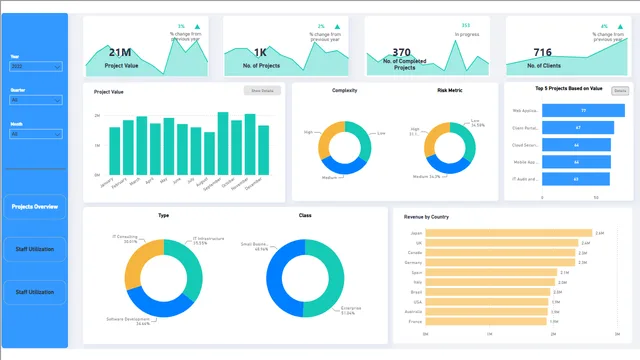Select the Mobile App project bar

pyautogui.click(x=576, y=162)
